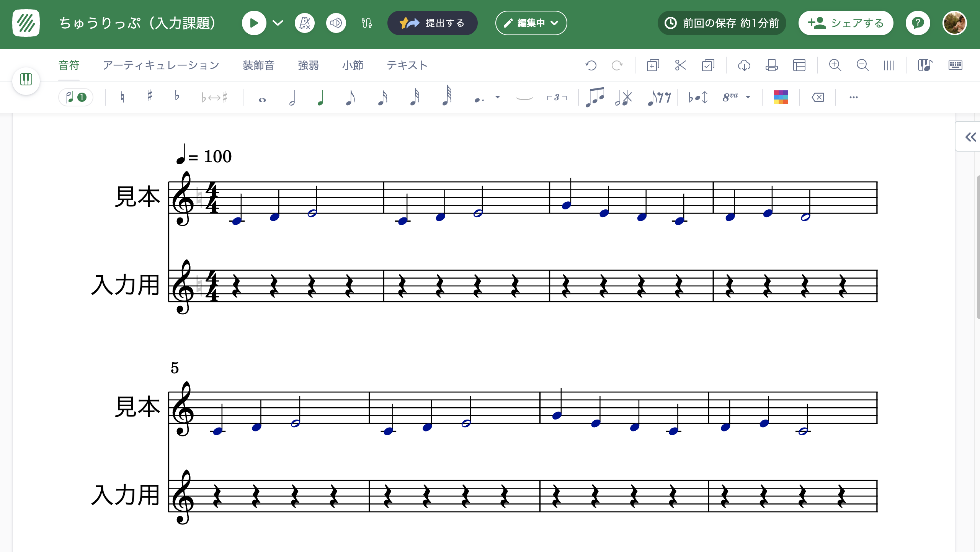Viewport: 980px width, 552px height.
Task: Select the whole note duration
Action: pos(262,100)
